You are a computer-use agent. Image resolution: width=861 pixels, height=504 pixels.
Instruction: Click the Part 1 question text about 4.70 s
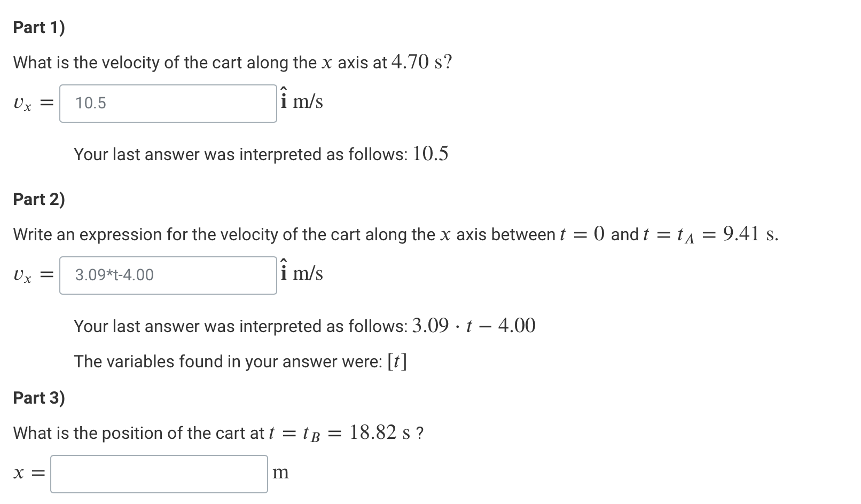point(230,62)
